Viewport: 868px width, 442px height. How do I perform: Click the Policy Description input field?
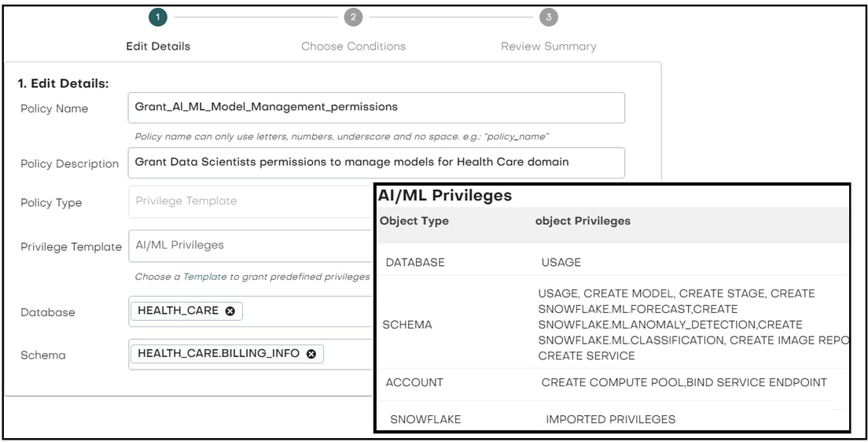tap(377, 163)
